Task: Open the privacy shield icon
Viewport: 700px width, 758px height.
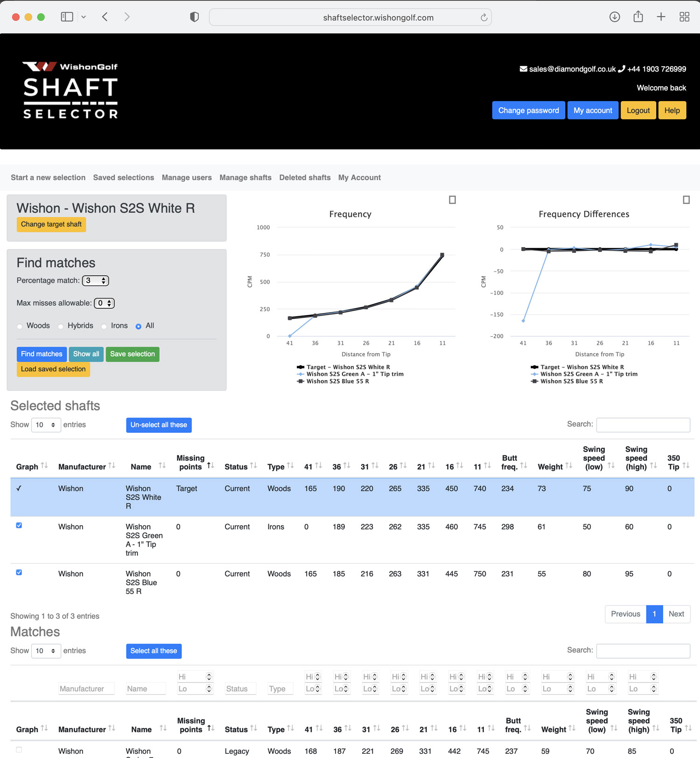Action: (x=195, y=17)
